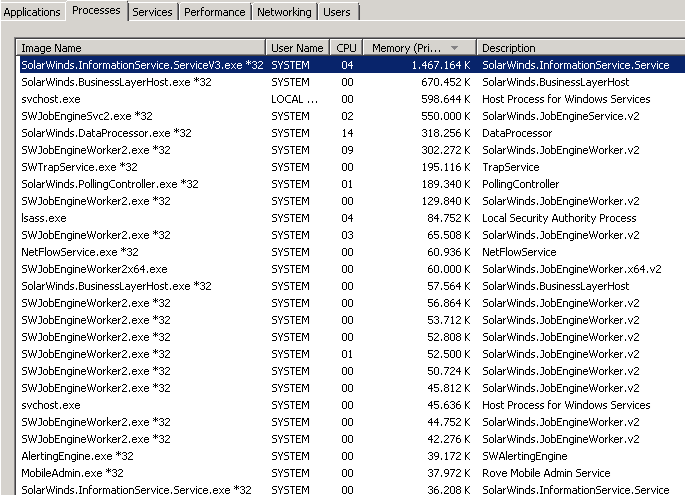Select SWJobEngineWorker2.exe using 50.724 K
The width and height of the screenshot is (685, 495).
point(351,371)
